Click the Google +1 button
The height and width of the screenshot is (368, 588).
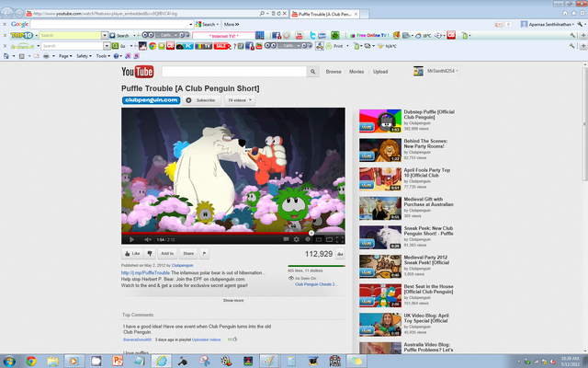[x=499, y=25]
